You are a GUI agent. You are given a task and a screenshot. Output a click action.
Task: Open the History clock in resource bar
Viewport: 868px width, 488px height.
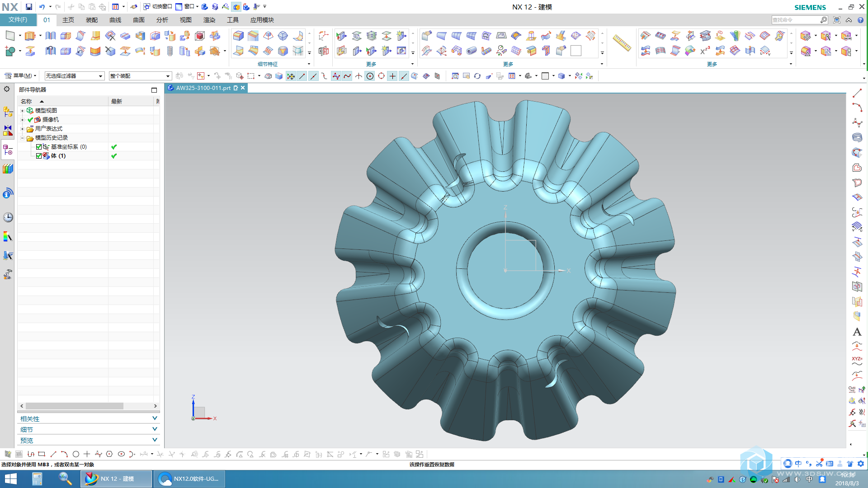click(8, 217)
